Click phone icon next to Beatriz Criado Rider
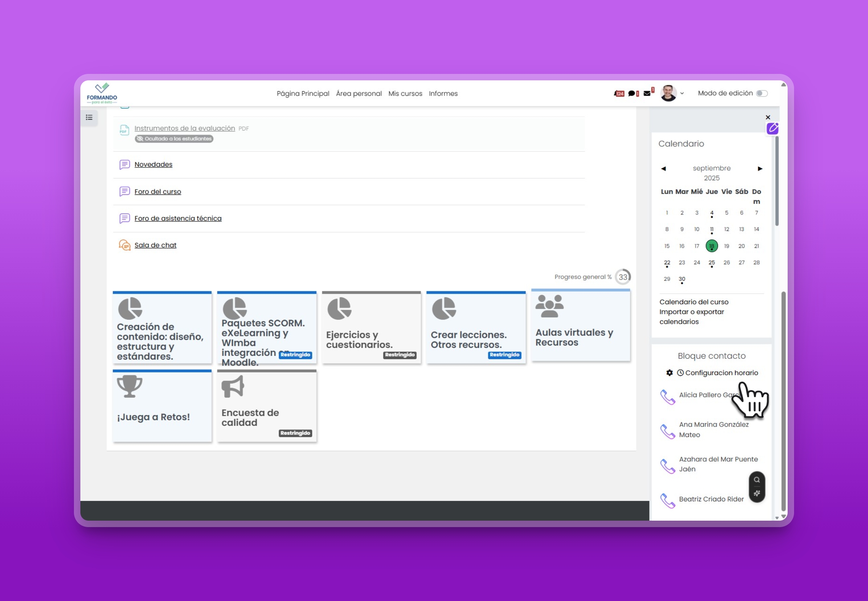This screenshot has width=868, height=601. click(667, 501)
